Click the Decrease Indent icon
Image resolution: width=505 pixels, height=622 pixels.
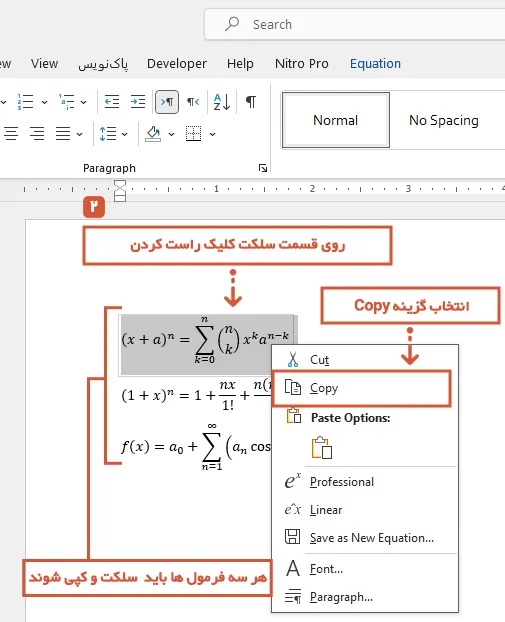[112, 102]
